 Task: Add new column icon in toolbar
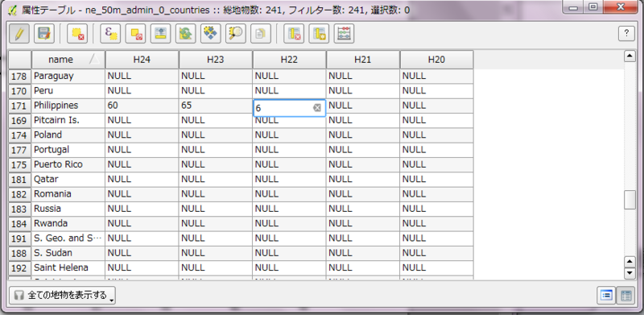pyautogui.click(x=319, y=34)
